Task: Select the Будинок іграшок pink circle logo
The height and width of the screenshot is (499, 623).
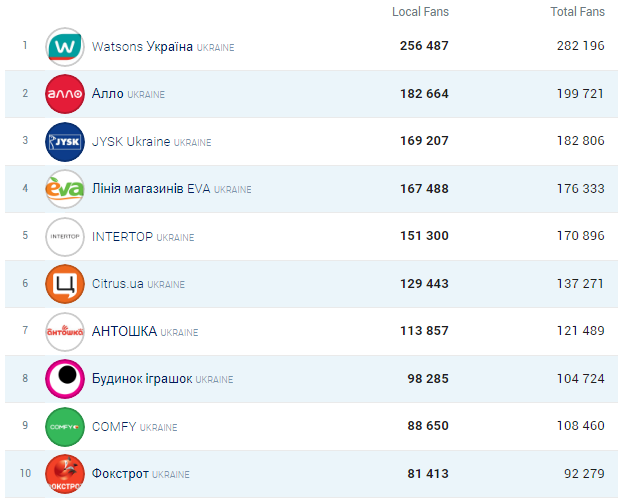Action: [65, 379]
